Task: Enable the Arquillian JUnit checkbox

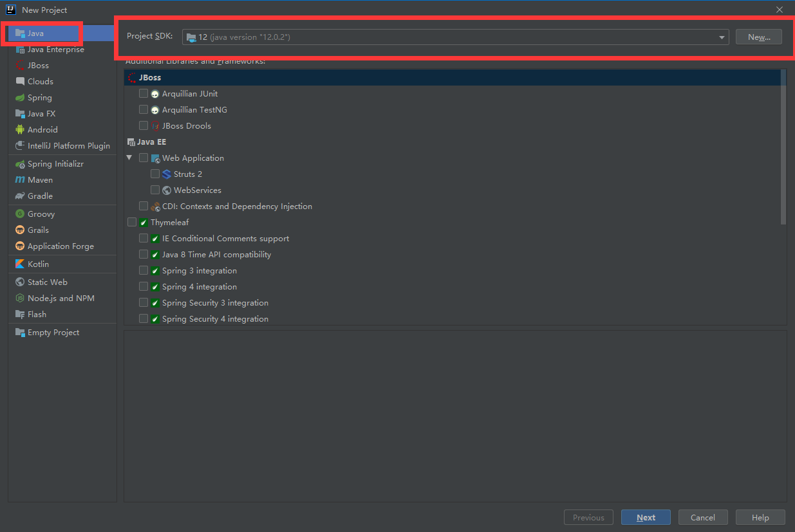Action: [x=144, y=94]
